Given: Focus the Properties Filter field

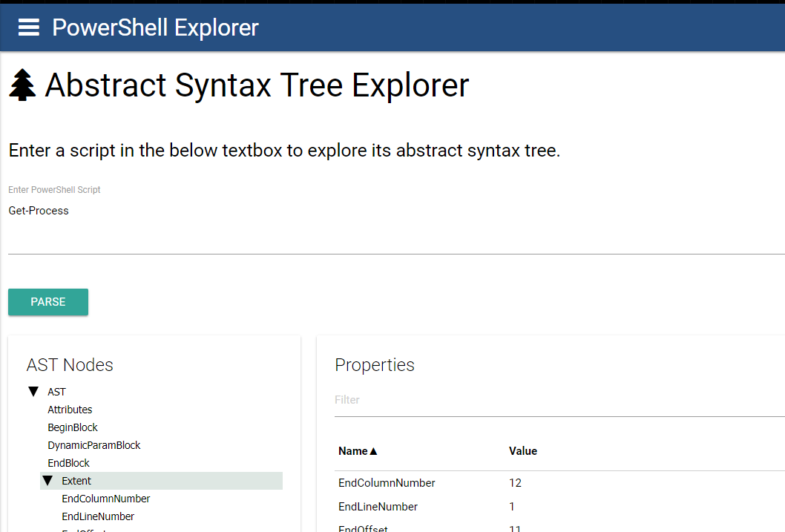Looking at the screenshot, I should (559, 400).
